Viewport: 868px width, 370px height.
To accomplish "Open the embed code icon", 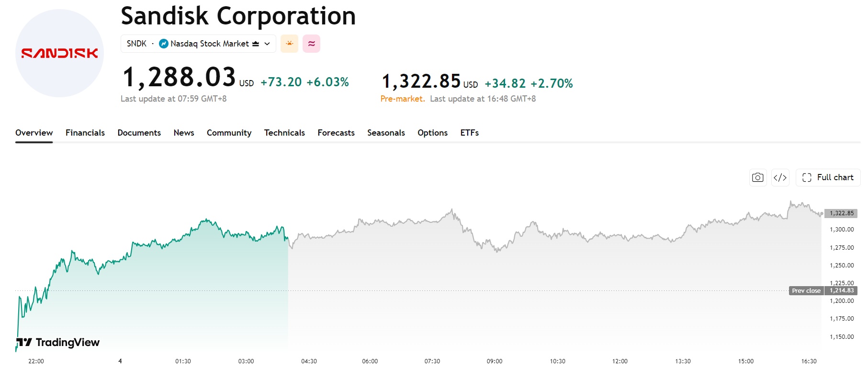I will pos(780,177).
